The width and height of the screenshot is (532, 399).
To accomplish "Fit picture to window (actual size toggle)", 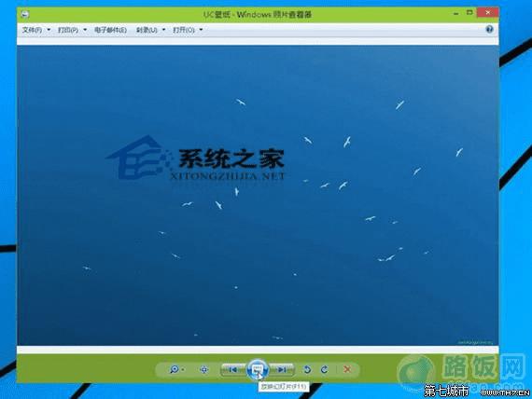I will coord(203,369).
